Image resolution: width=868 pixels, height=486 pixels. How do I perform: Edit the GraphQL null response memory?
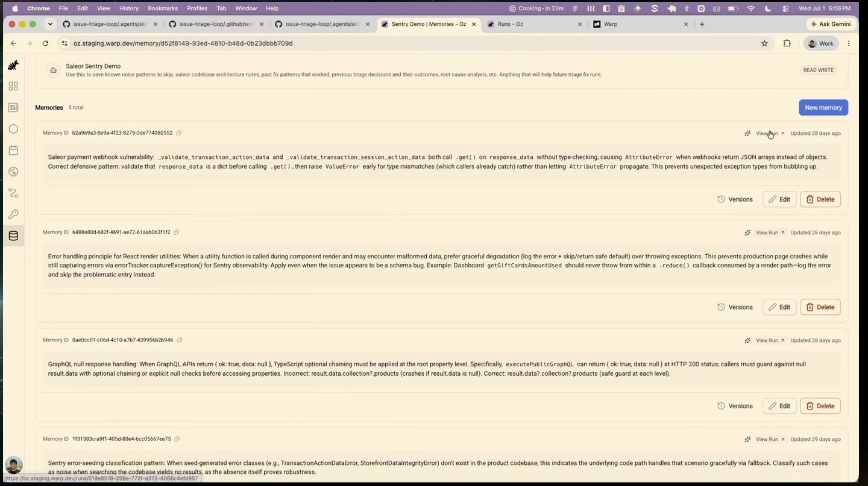[x=779, y=406]
